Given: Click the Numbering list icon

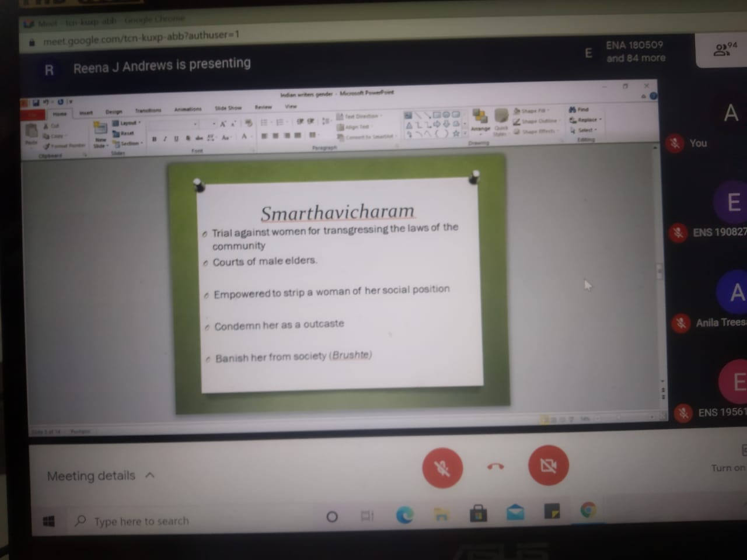Looking at the screenshot, I should [x=281, y=122].
